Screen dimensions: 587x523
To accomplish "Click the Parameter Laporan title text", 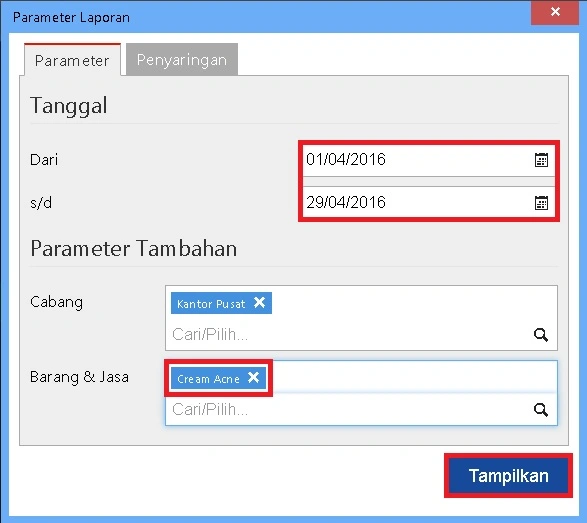I will tap(72, 18).
